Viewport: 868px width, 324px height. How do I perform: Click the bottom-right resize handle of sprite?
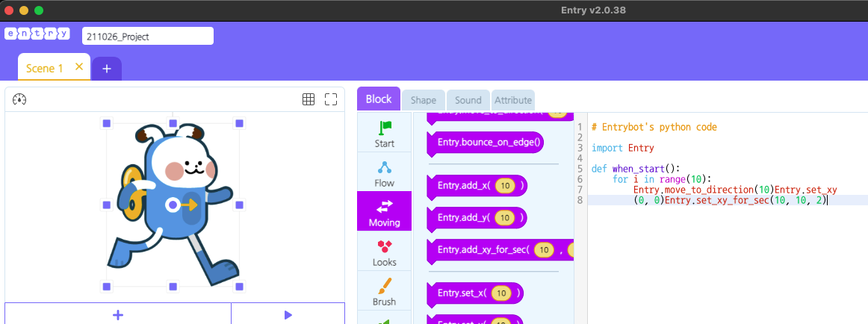(239, 287)
